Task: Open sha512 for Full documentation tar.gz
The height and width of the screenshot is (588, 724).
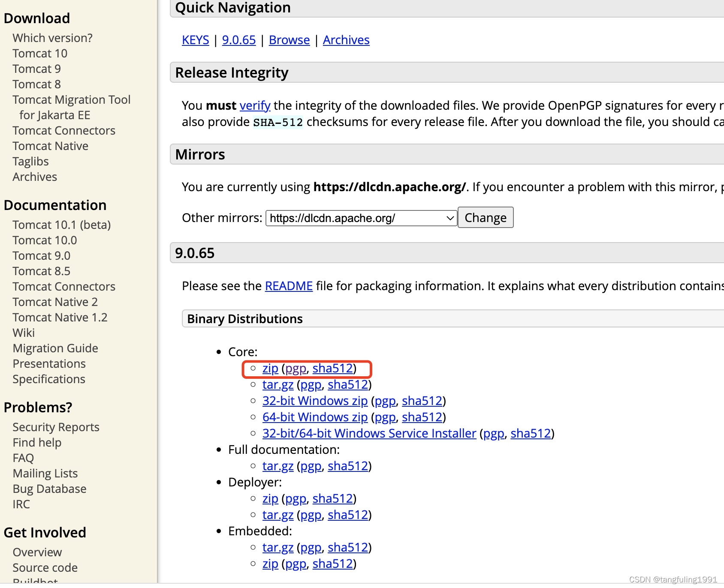Action: pos(348,466)
